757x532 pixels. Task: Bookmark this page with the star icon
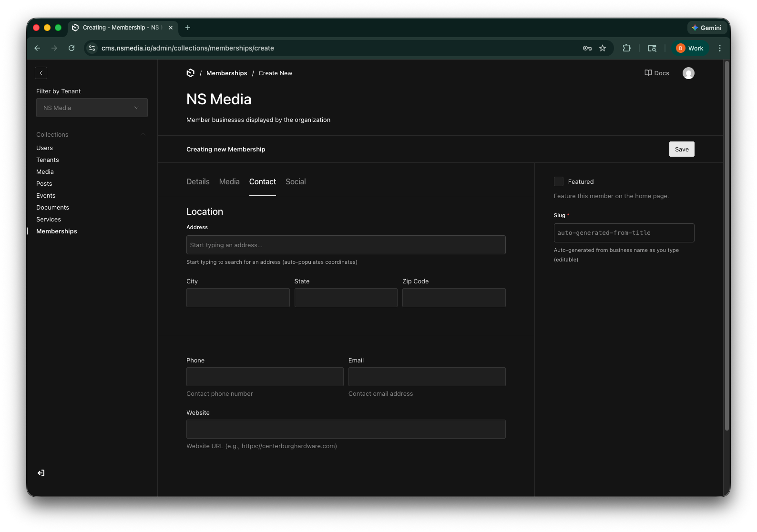coord(603,48)
